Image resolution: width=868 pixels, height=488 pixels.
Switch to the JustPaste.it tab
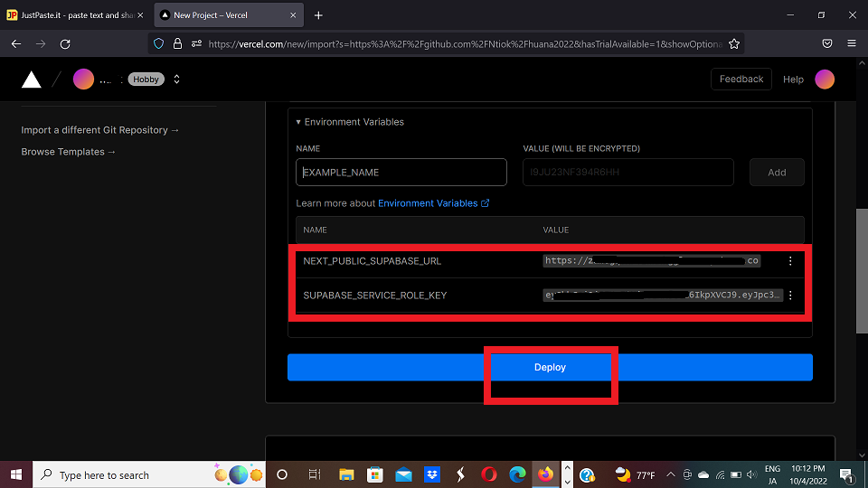pyautogui.click(x=76, y=15)
